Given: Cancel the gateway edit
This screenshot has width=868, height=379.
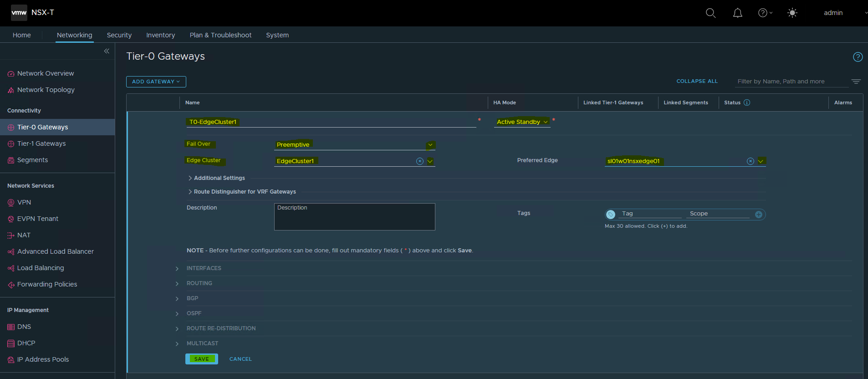Looking at the screenshot, I should tap(240, 359).
